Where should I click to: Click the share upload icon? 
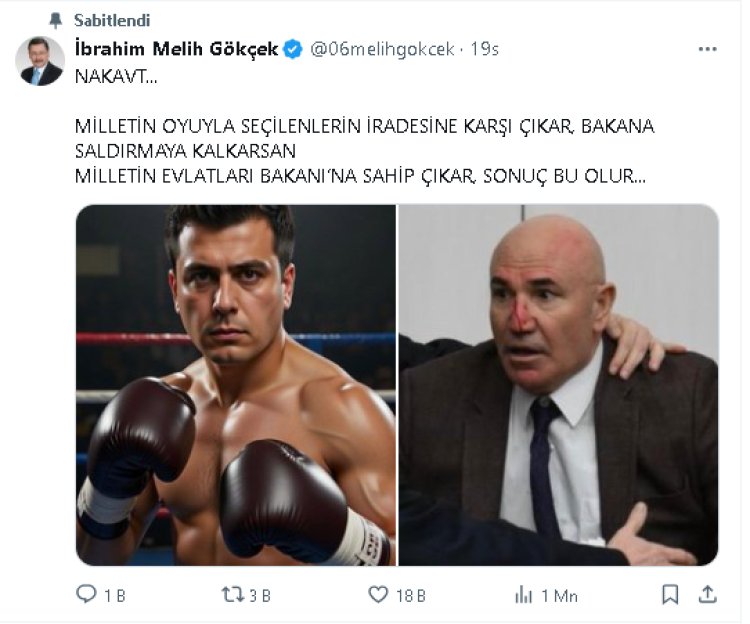708,594
